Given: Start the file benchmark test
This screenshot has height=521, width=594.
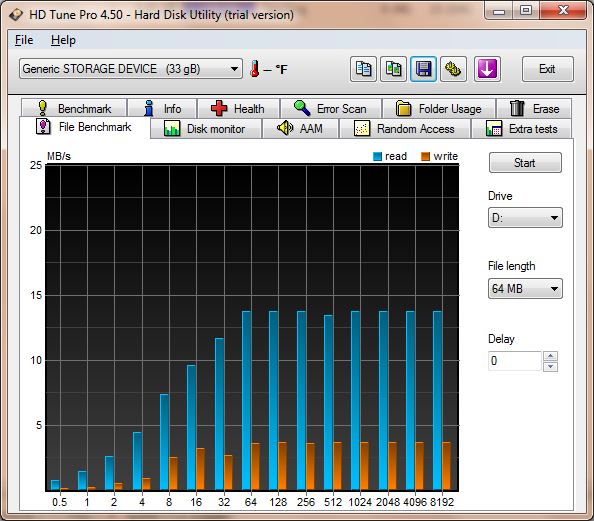Looking at the screenshot, I should coord(525,163).
